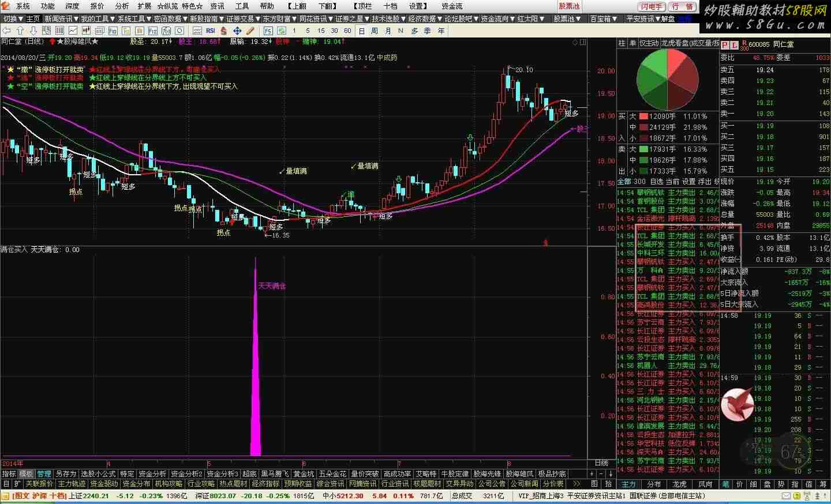The width and height of the screenshot is (831, 504).
Task: Open the 分析 menu
Action: point(122,6)
